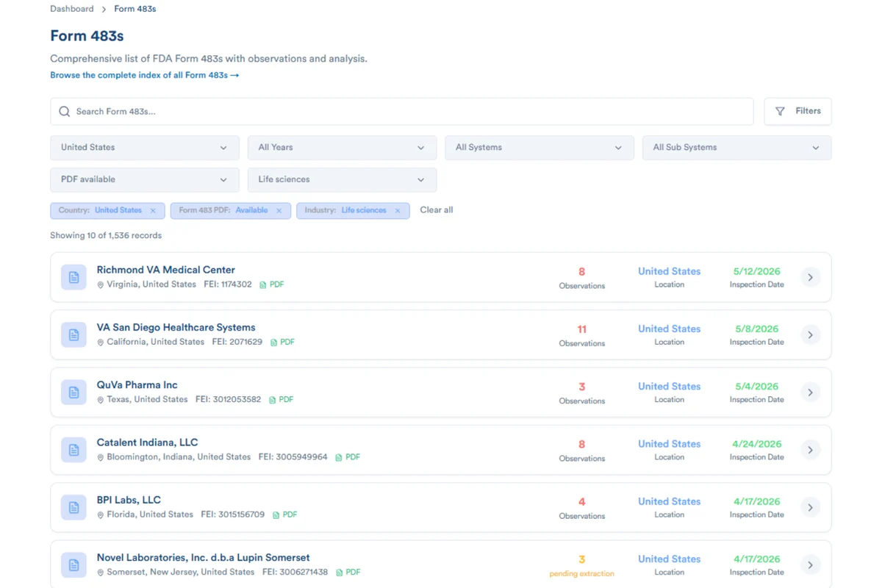Open Novel Laboratories, Inc. d.b.a Lupin Somerset title
The height and width of the screenshot is (588, 882).
click(204, 557)
